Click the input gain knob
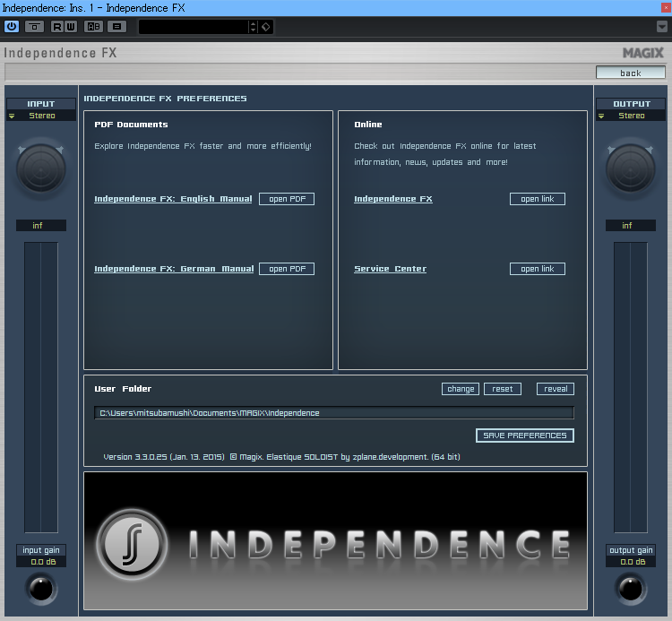The width and height of the screenshot is (672, 621). 41,590
